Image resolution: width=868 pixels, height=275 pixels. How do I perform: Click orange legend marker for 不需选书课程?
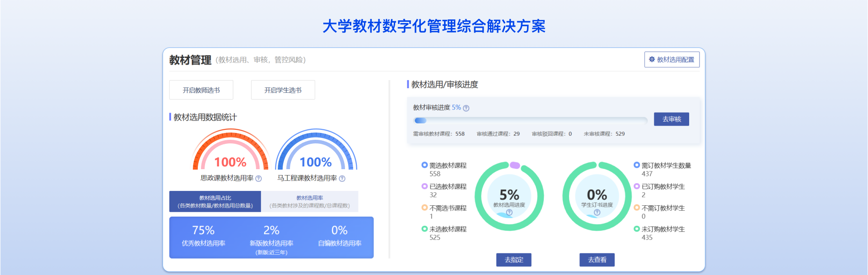pos(425,208)
